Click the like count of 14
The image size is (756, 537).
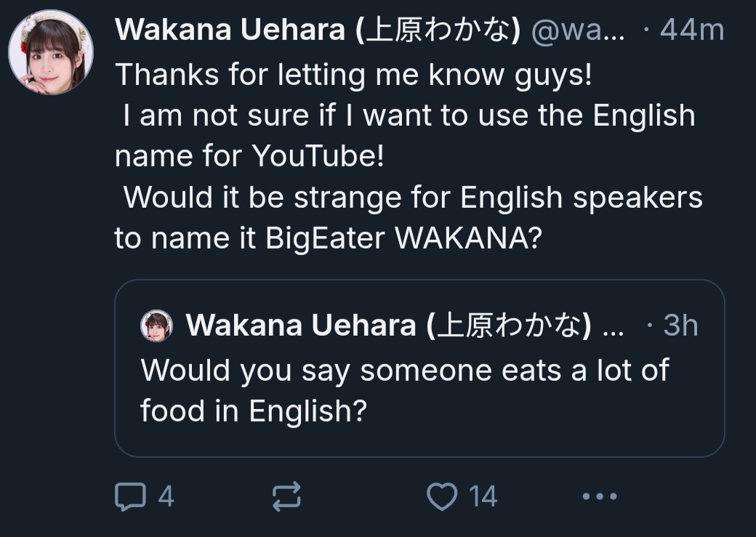[x=483, y=497]
